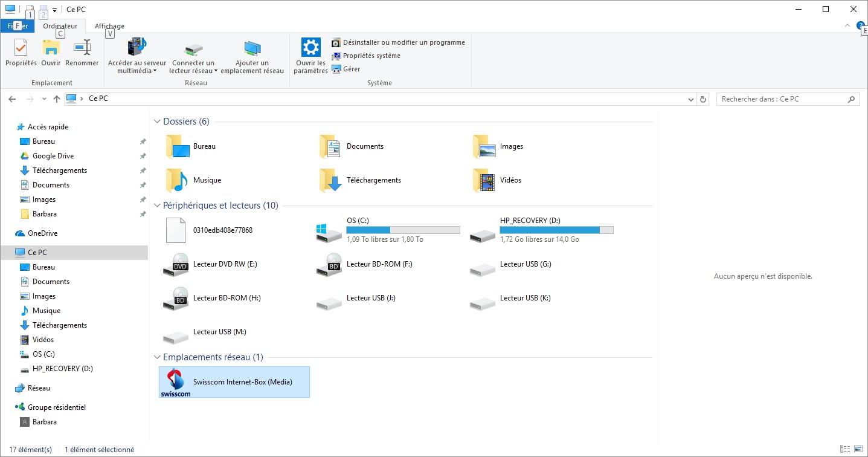This screenshot has height=457, width=868.
Task: Select Lecteur DVD RW (E:) drive
Action: click(x=176, y=265)
